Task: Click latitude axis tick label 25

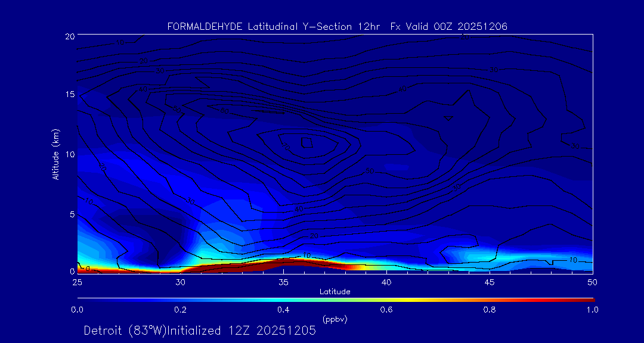Action: click(77, 282)
